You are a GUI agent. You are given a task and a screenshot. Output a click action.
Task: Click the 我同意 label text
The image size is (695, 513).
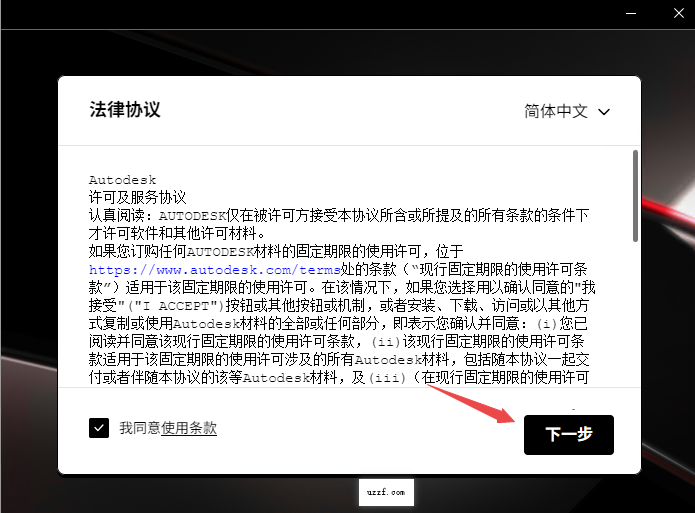[140, 428]
